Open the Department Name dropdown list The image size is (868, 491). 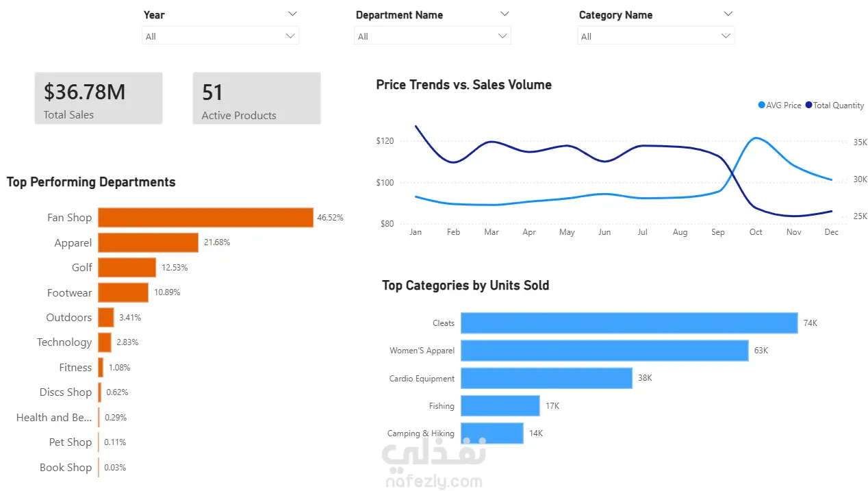point(433,36)
